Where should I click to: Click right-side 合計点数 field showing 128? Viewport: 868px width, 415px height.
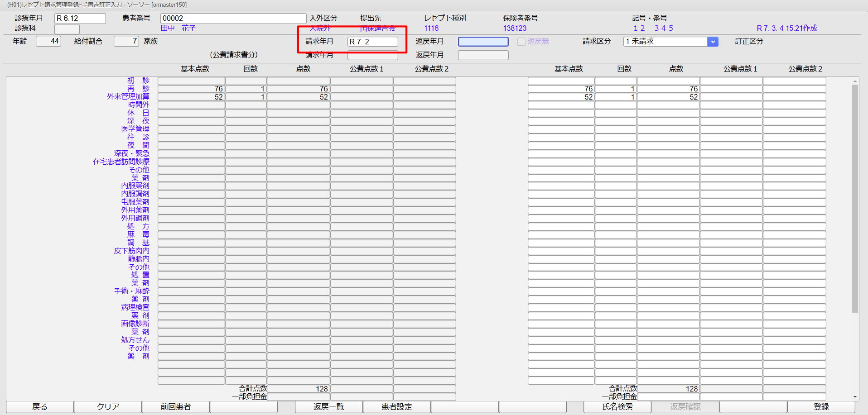(x=668, y=389)
